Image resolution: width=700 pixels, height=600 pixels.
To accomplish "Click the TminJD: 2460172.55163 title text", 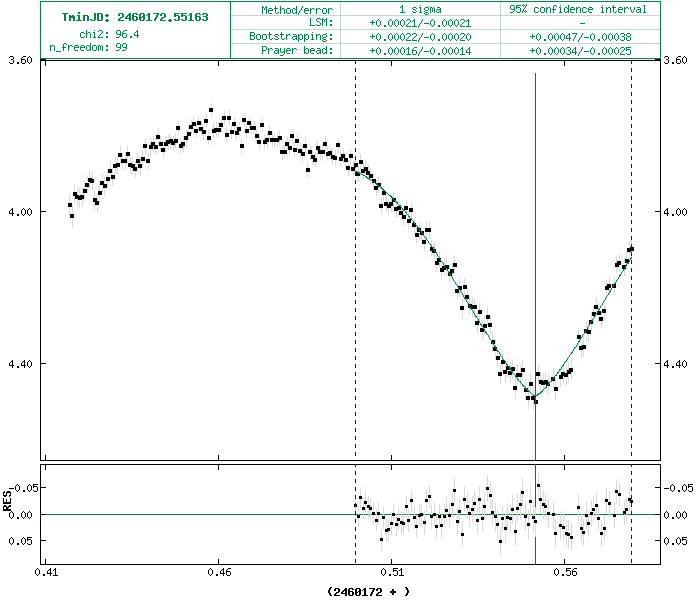I will tap(135, 18).
